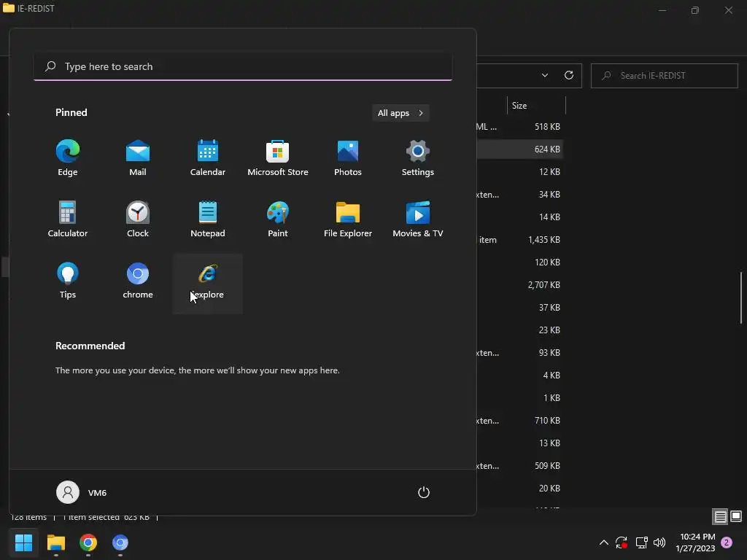
Task: Switch to details view in Explorer
Action: pyautogui.click(x=720, y=517)
